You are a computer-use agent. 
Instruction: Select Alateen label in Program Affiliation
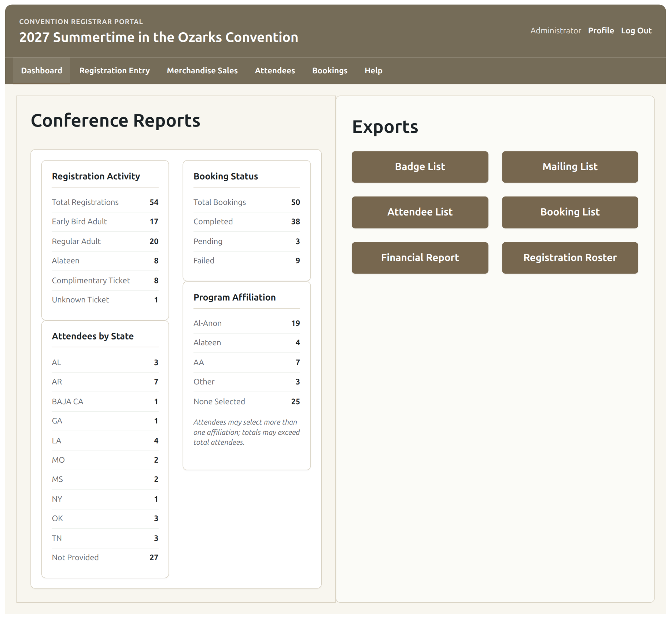click(x=207, y=343)
